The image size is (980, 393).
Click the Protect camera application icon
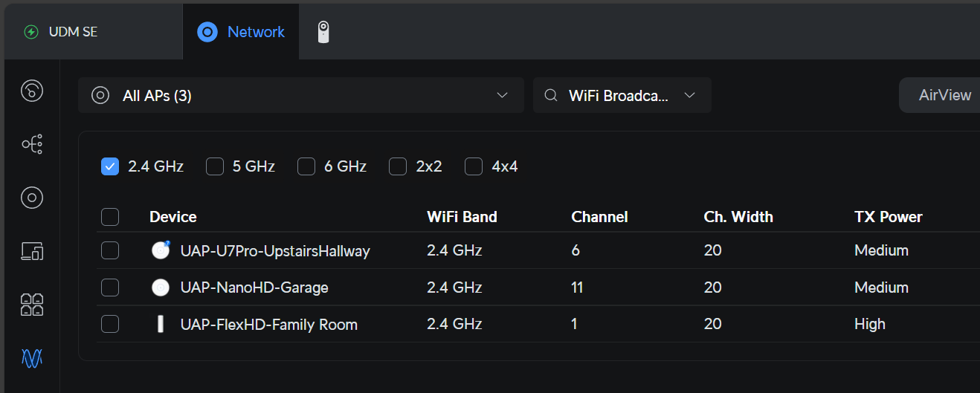323,32
